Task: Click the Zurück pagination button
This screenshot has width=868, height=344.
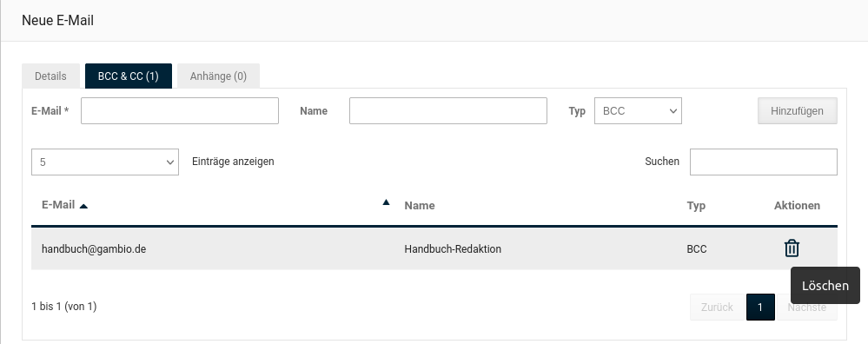Action: 717,307
